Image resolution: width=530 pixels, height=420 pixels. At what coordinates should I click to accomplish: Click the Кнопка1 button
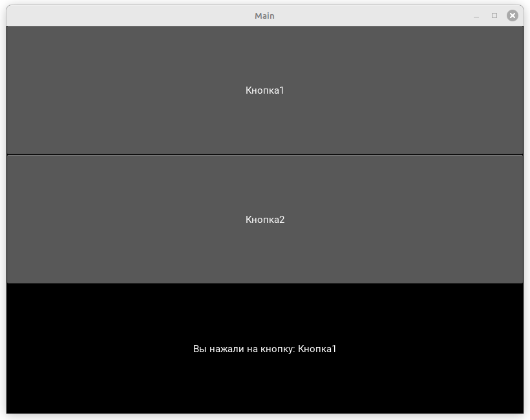[x=264, y=90]
